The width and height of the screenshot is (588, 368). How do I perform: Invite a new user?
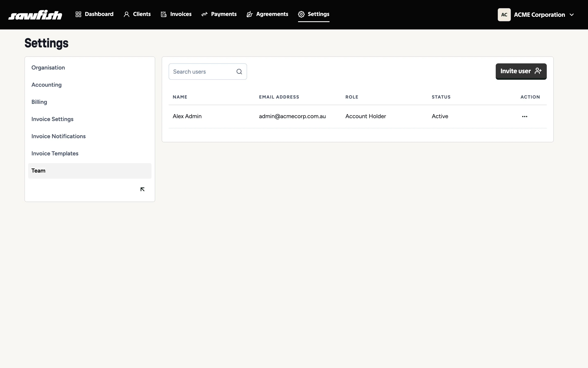[521, 71]
